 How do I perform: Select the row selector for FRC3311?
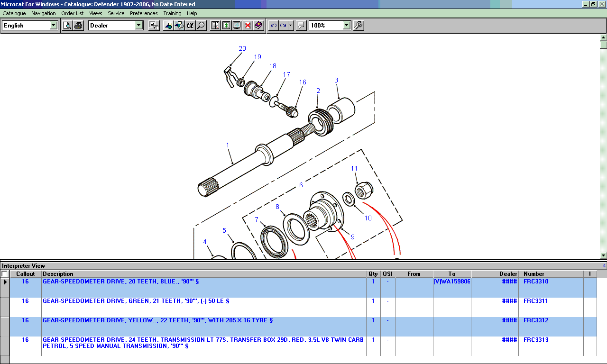point(5,307)
